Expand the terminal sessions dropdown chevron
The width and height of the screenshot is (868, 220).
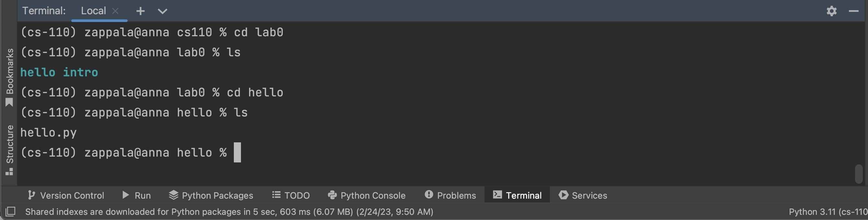pyautogui.click(x=162, y=11)
